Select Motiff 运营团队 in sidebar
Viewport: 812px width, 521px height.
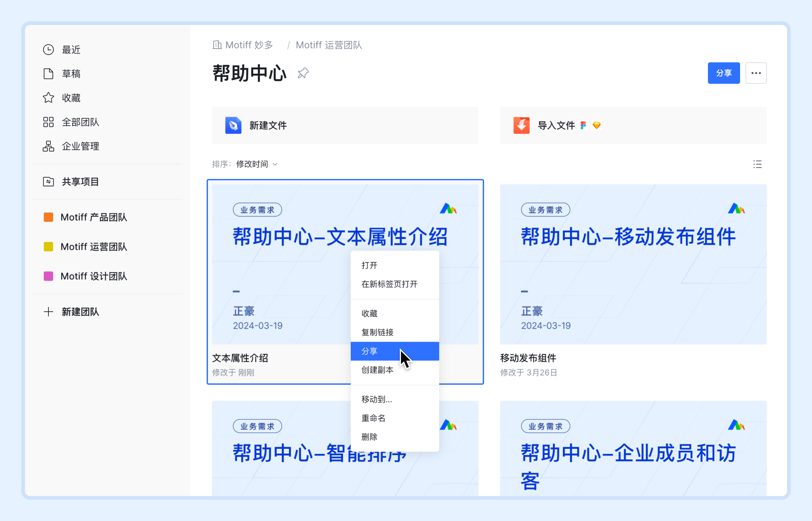pyautogui.click(x=94, y=247)
